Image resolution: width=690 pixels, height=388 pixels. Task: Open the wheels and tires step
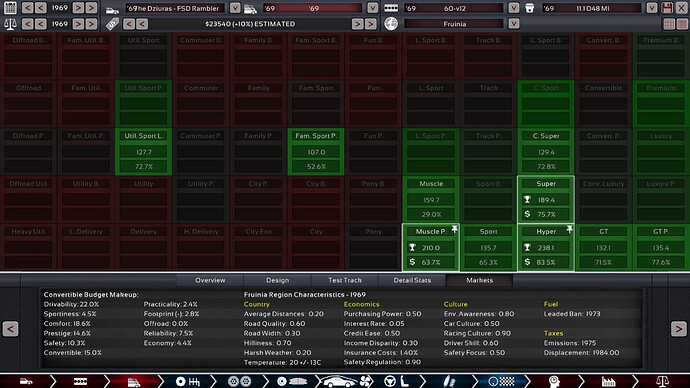point(239,381)
